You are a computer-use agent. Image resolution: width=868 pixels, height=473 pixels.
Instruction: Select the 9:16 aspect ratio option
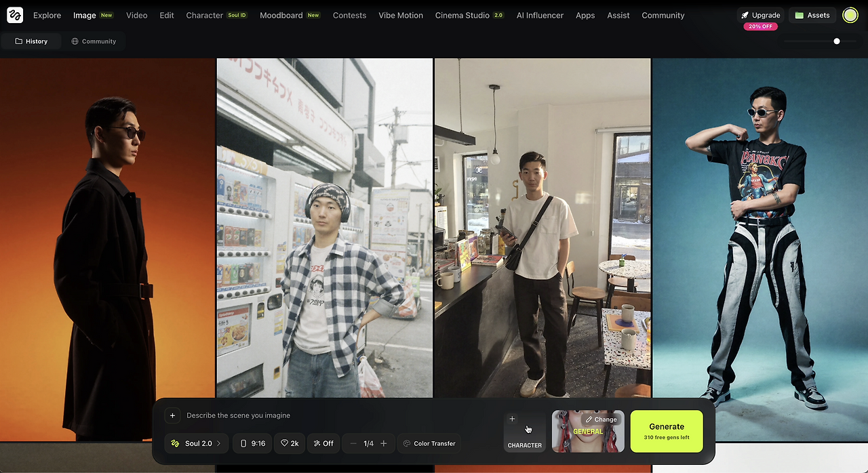pyautogui.click(x=252, y=443)
